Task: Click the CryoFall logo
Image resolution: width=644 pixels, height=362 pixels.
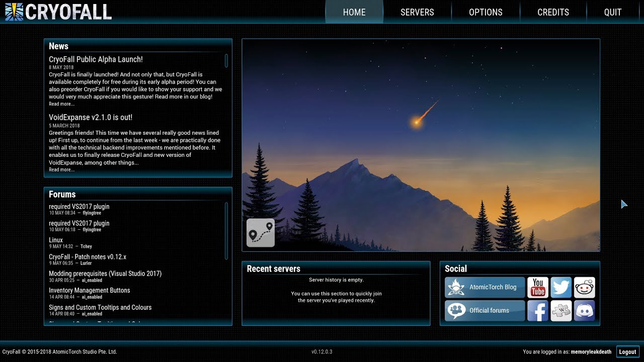Action: click(58, 12)
